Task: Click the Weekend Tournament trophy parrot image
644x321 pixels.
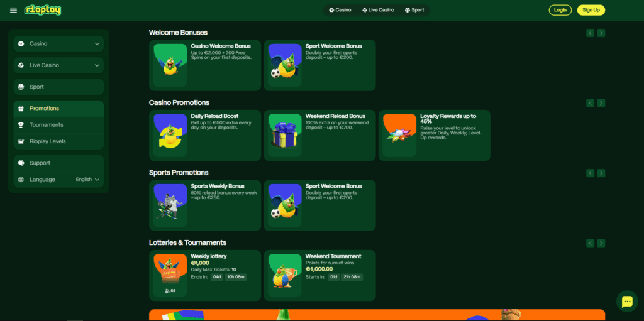Action: 285,276
